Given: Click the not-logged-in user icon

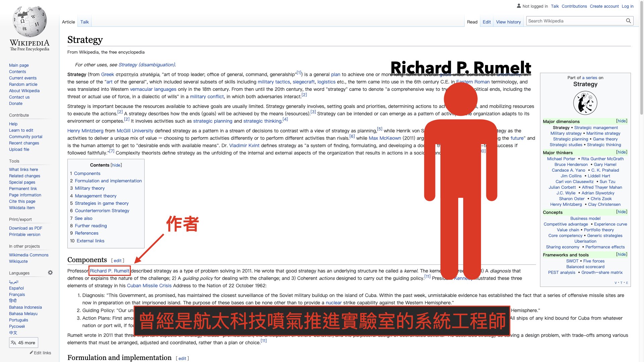Looking at the screenshot, I should (519, 6).
